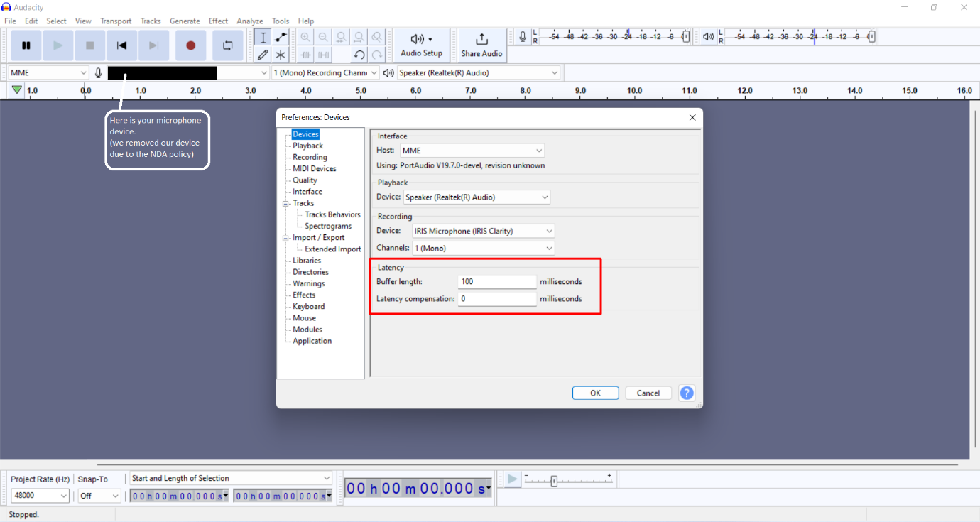Click the Buffer length input field
The height and width of the screenshot is (522, 980).
click(x=497, y=282)
